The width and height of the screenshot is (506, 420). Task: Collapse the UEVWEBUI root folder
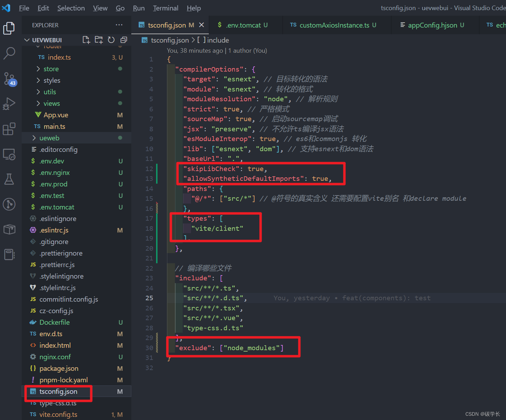[27, 40]
